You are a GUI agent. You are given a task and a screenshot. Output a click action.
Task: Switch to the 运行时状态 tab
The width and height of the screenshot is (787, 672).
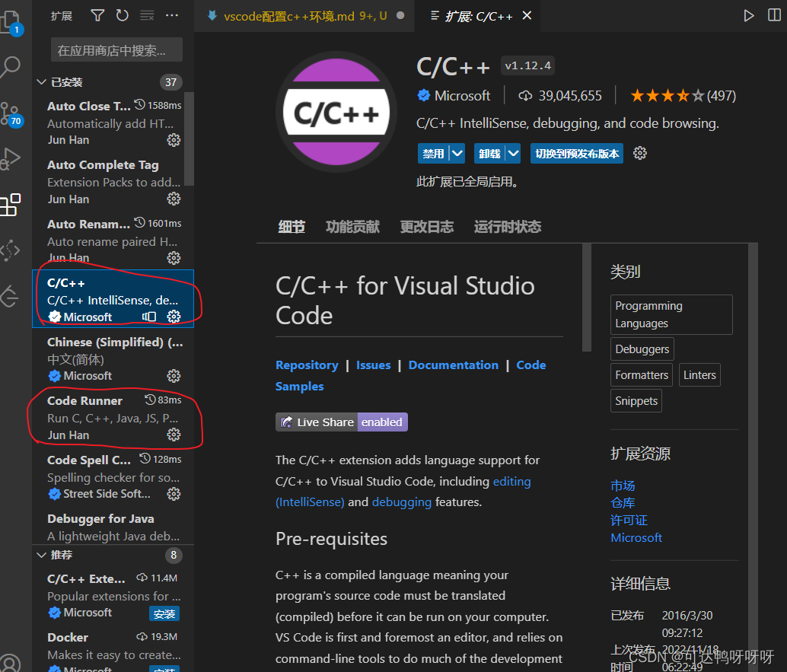pyautogui.click(x=508, y=227)
